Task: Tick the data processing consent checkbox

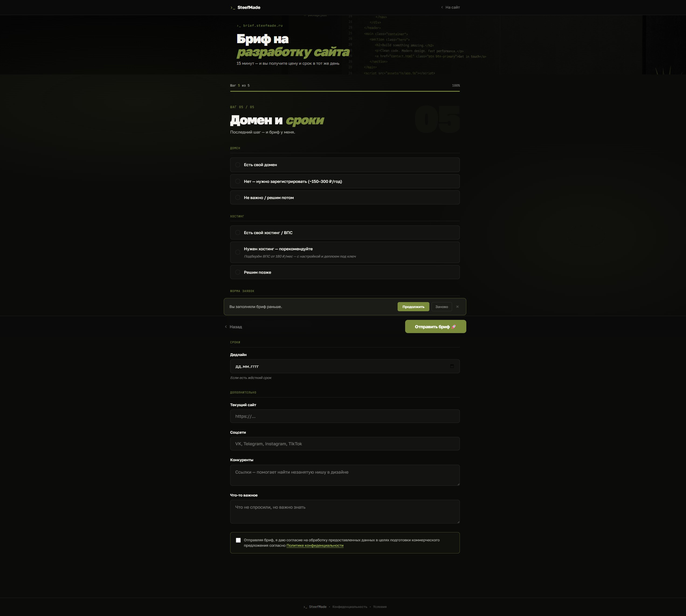Action: point(238,540)
